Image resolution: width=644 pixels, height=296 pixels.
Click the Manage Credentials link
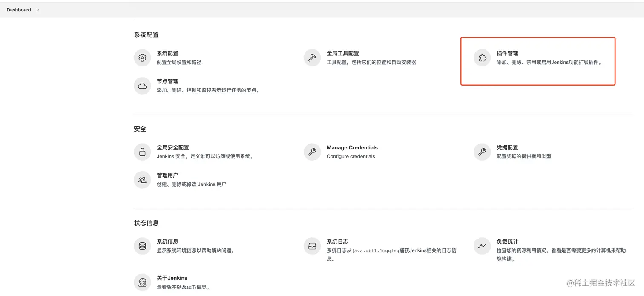(x=352, y=147)
